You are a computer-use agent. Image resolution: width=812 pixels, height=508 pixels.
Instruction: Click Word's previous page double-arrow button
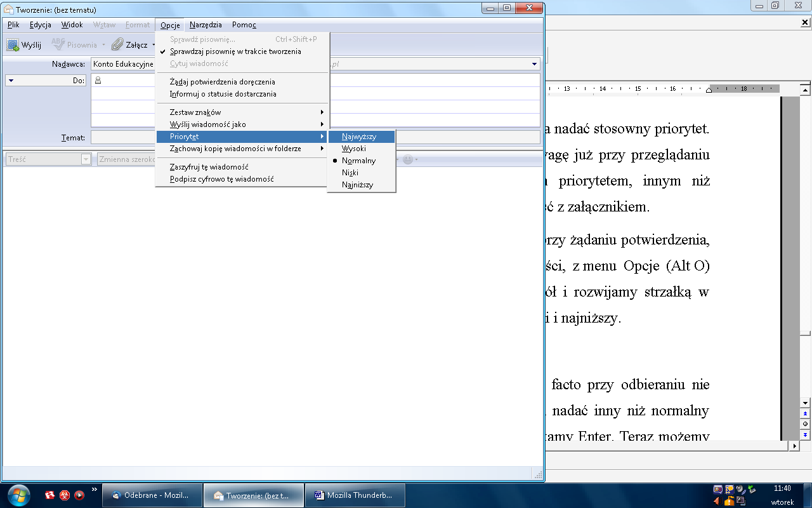805,413
